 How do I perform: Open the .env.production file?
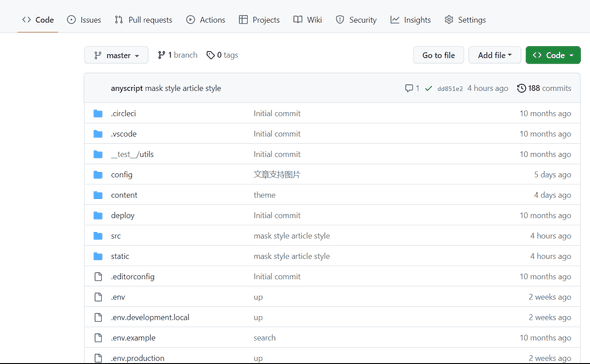click(x=138, y=358)
